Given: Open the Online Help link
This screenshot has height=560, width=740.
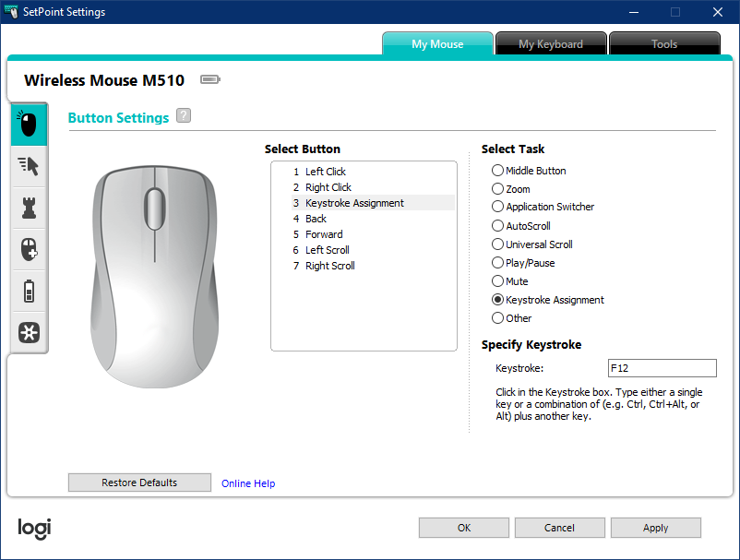Looking at the screenshot, I should click(248, 483).
